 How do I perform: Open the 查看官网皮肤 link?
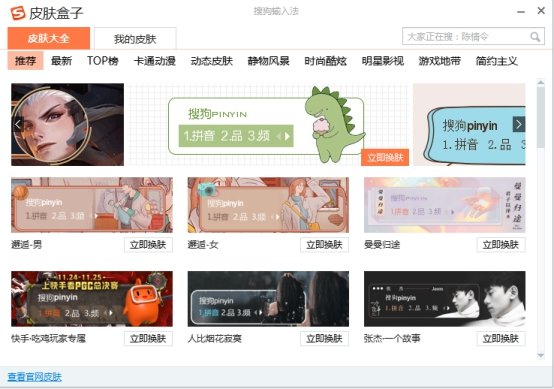[35, 377]
